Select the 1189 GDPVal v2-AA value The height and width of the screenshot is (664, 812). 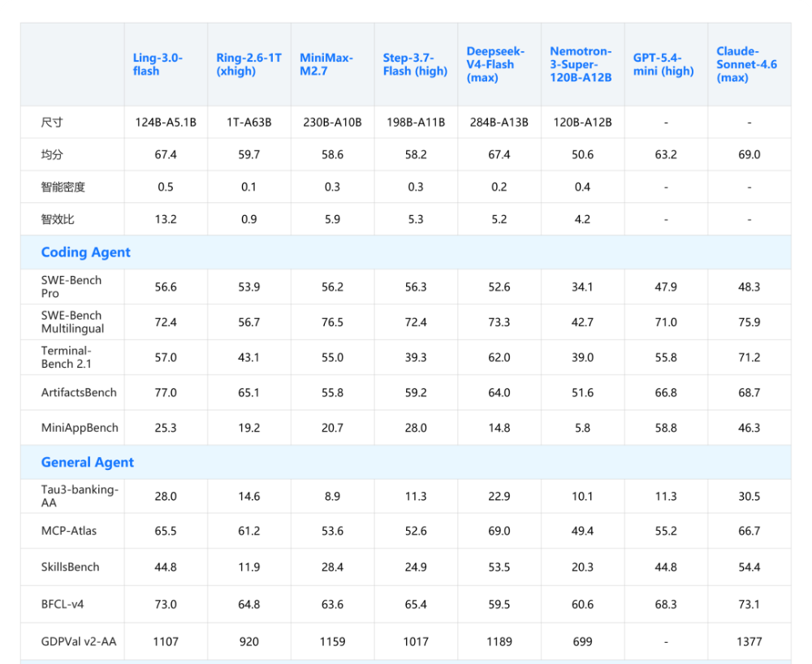coord(499,642)
